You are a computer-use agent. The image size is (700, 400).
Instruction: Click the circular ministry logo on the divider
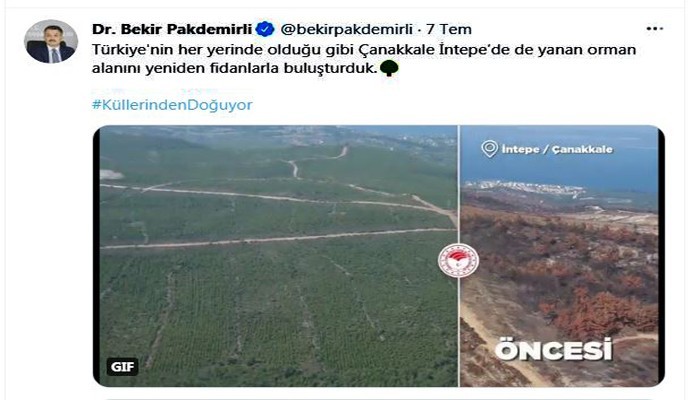pos(458,261)
